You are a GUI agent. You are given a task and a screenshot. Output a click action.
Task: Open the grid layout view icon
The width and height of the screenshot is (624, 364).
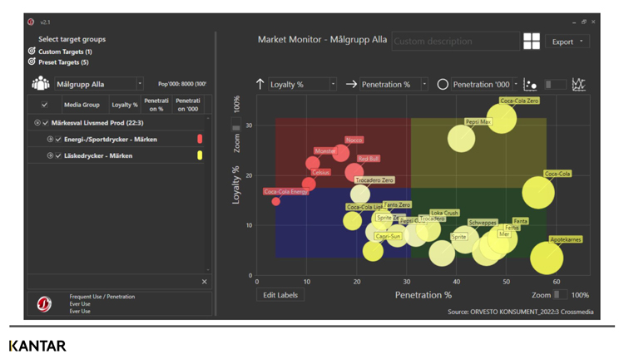pyautogui.click(x=532, y=41)
